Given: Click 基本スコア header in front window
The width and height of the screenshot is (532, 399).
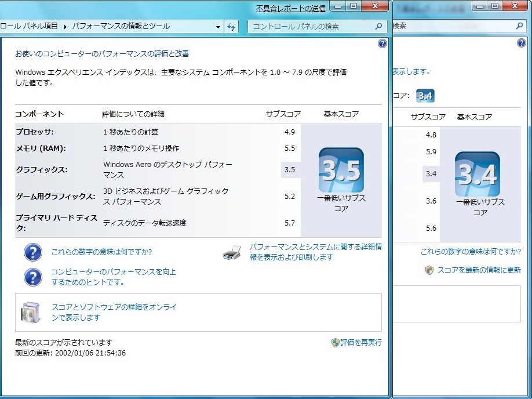Looking at the screenshot, I should [341, 114].
